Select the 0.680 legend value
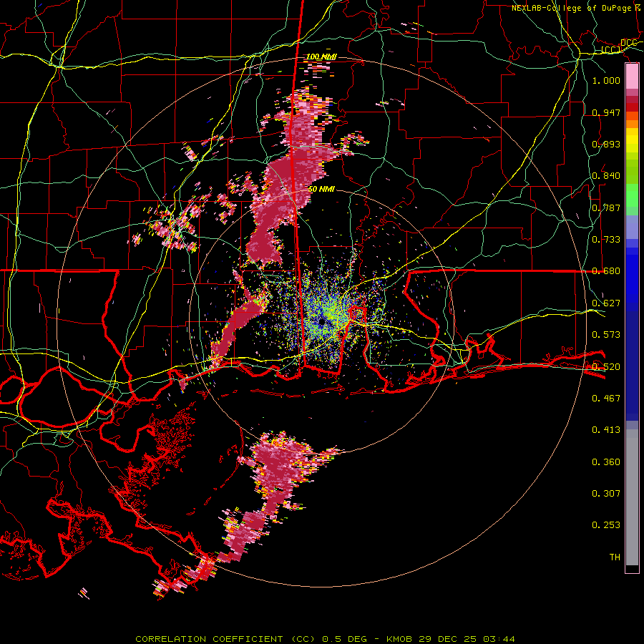644x644 pixels. pos(606,271)
